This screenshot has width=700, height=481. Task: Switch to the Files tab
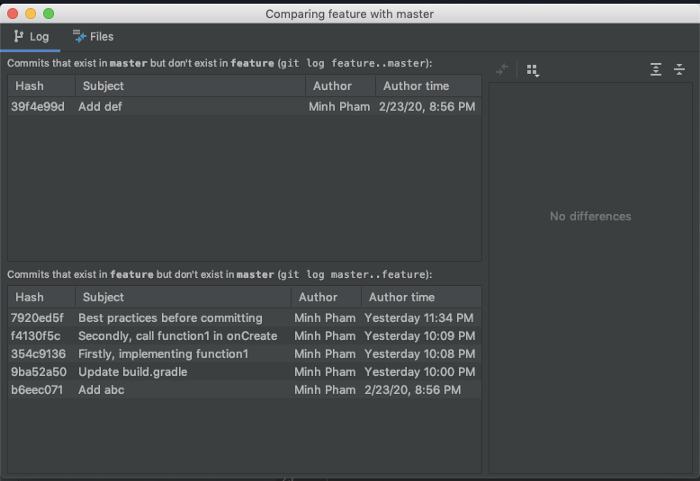point(93,37)
